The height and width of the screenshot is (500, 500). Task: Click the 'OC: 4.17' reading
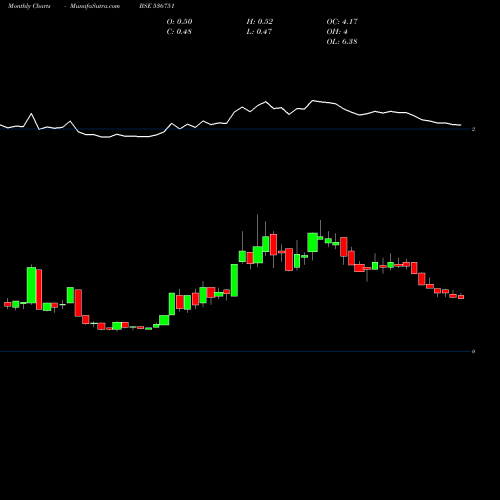pos(342,22)
